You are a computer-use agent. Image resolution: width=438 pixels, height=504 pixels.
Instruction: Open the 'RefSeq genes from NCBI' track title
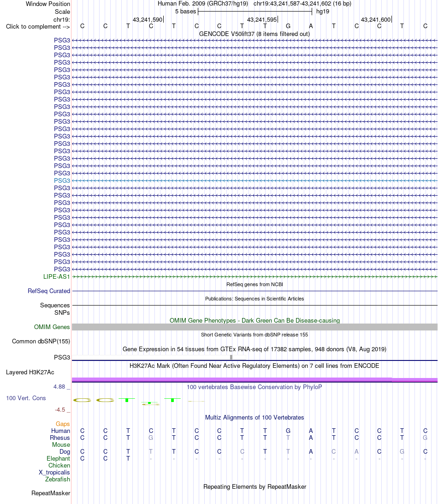click(255, 284)
